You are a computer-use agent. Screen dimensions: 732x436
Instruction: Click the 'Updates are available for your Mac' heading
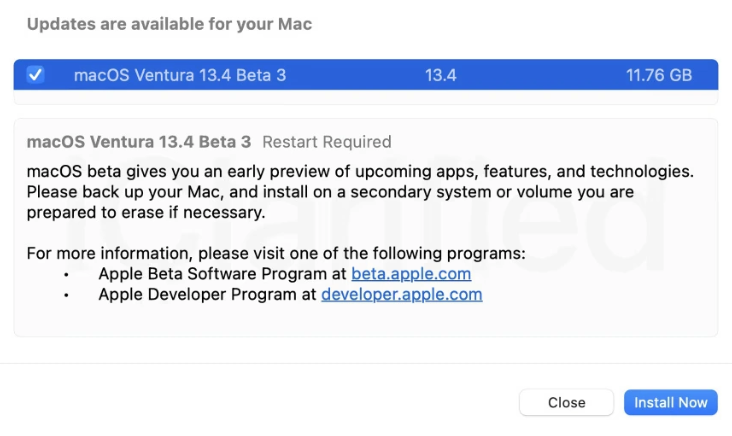169,24
